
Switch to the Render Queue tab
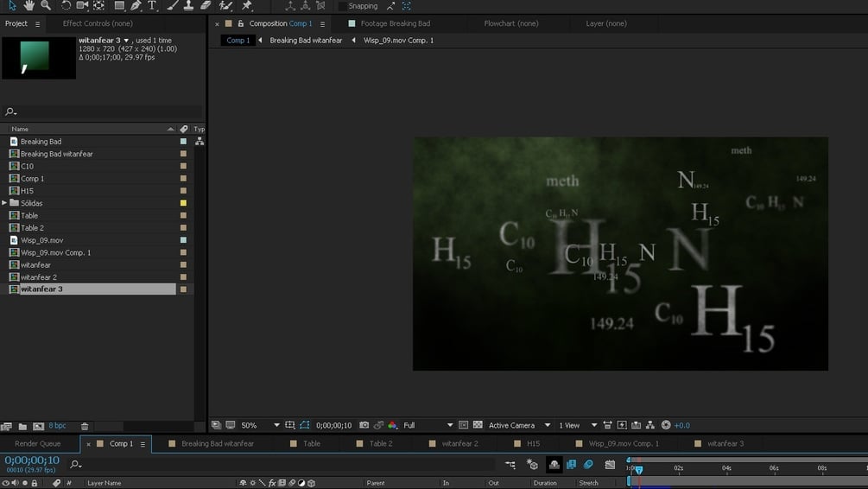38,443
